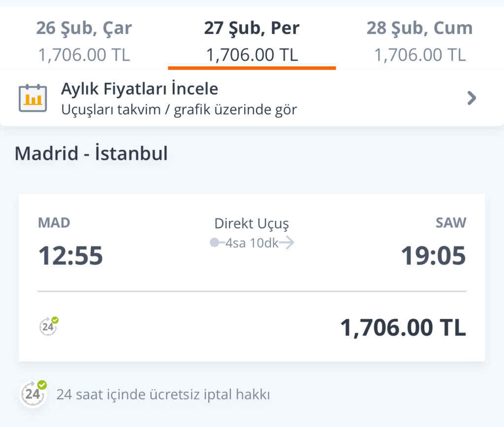Click the Direkt Uçuş label
504x427 pixels.
pyautogui.click(x=252, y=224)
